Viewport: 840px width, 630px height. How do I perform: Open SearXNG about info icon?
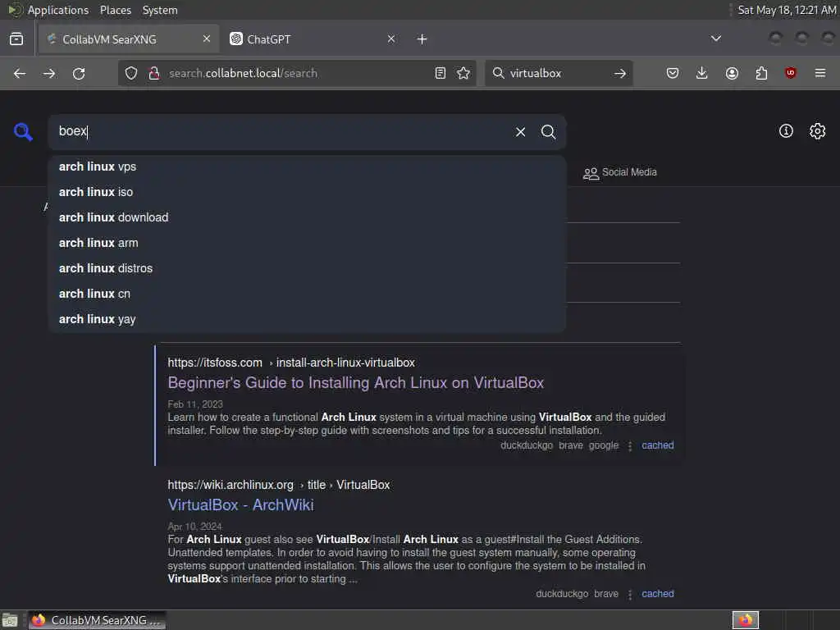click(x=786, y=131)
